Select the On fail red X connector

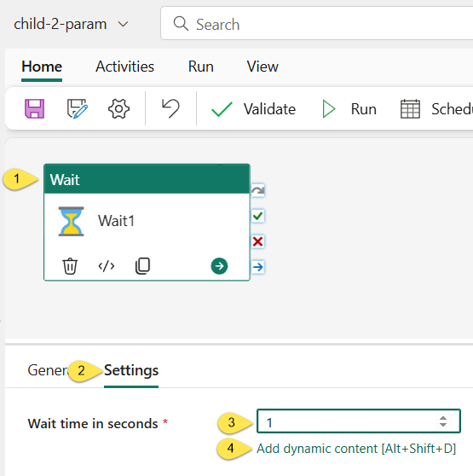(x=258, y=241)
